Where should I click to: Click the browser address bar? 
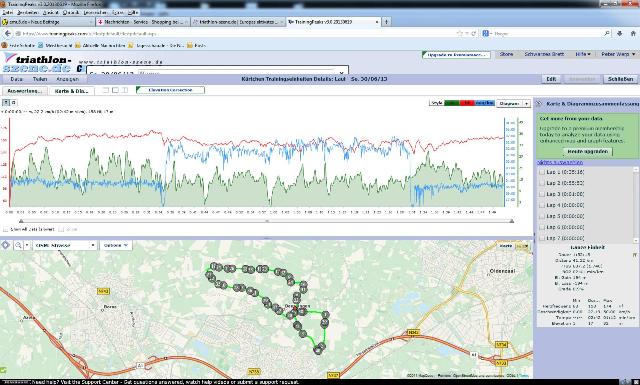(x=237, y=33)
